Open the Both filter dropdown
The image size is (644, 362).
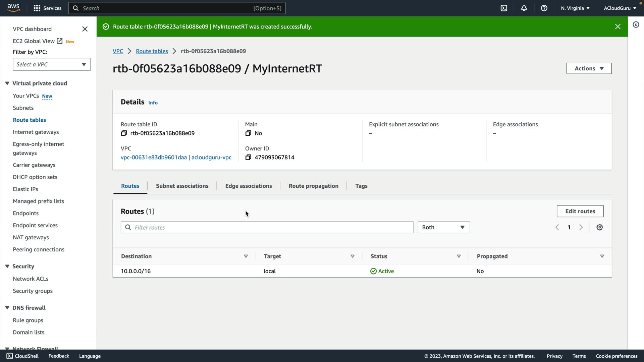443,228
